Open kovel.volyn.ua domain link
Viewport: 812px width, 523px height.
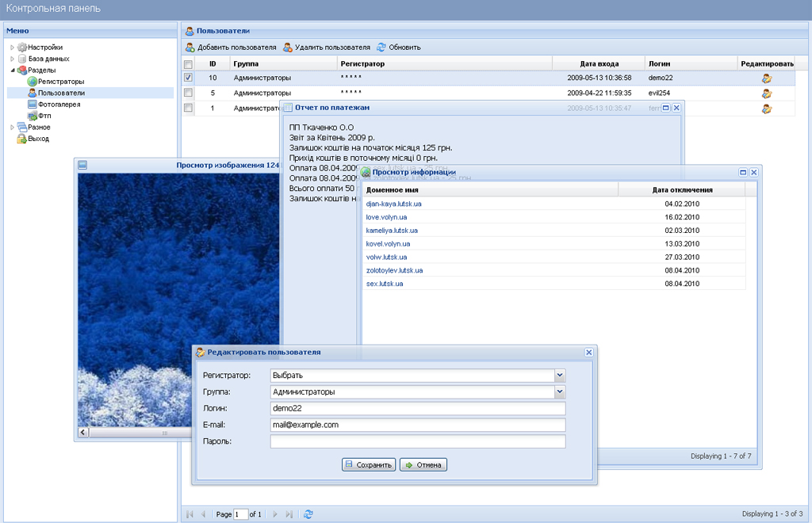[x=388, y=243]
